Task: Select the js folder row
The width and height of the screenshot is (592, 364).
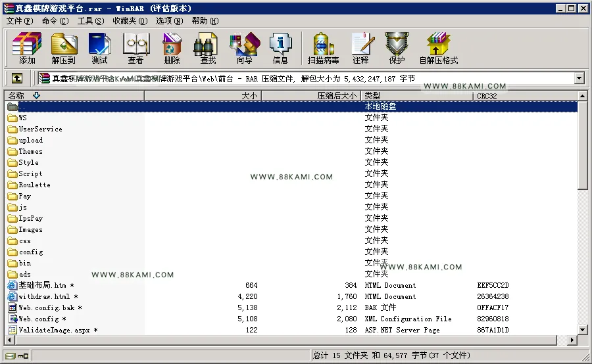Action: (x=291, y=207)
